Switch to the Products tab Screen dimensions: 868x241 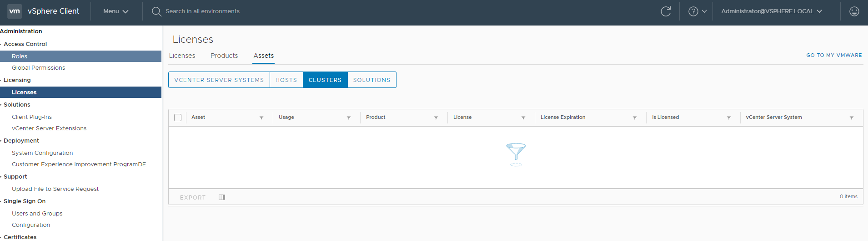[x=224, y=56]
